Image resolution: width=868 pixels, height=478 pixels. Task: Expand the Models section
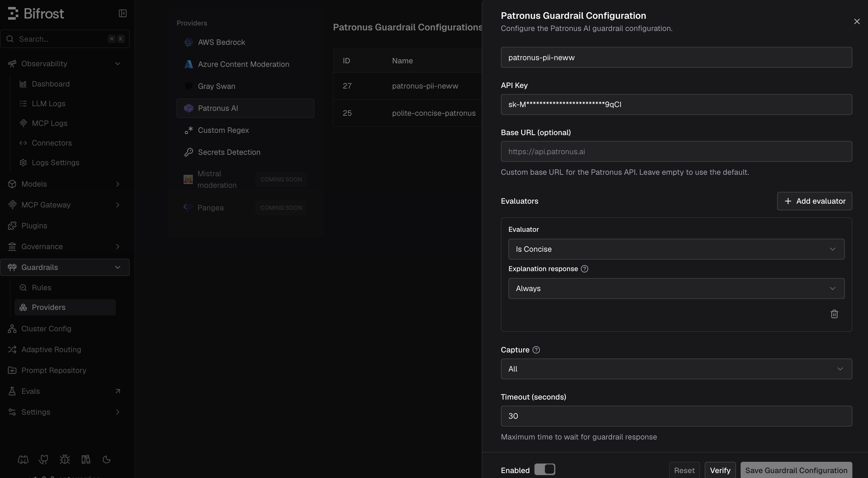click(118, 184)
